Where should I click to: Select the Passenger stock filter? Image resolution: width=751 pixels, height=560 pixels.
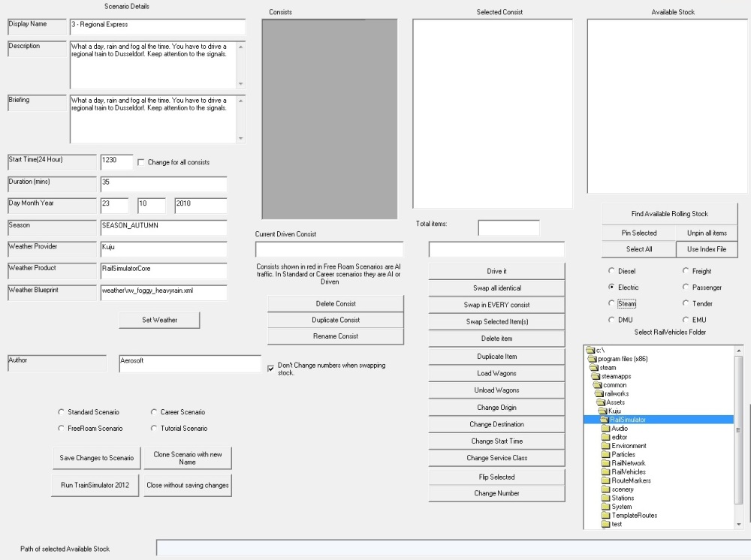click(x=685, y=288)
